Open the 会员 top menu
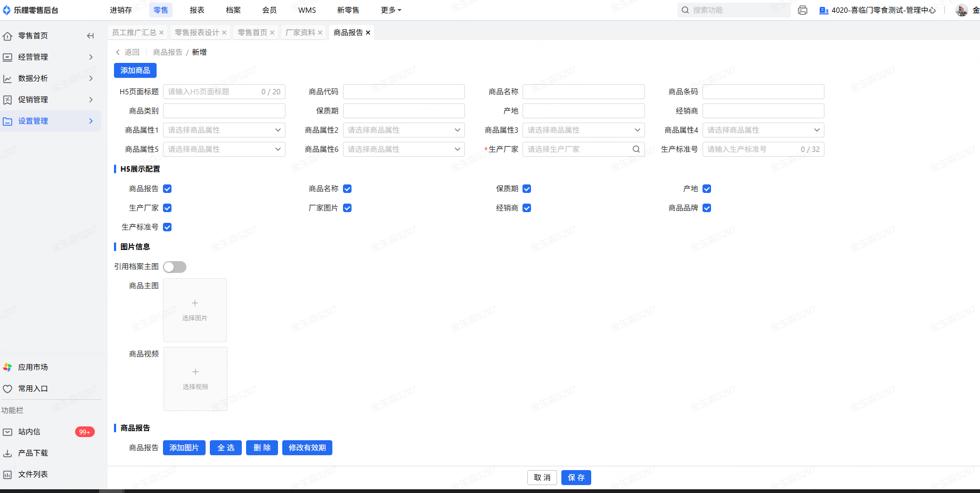980x493 pixels. (269, 10)
